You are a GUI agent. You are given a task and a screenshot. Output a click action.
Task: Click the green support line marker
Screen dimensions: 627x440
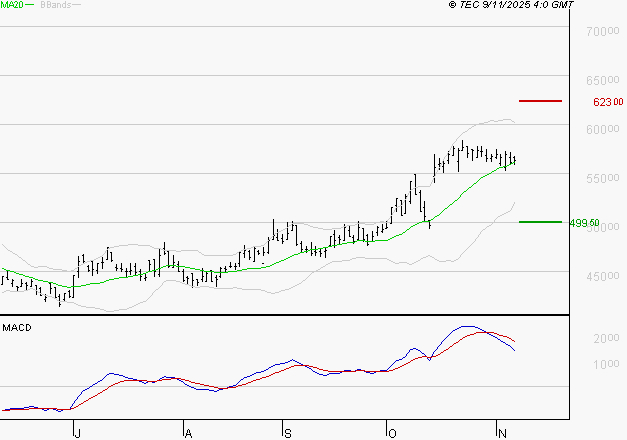coord(540,222)
